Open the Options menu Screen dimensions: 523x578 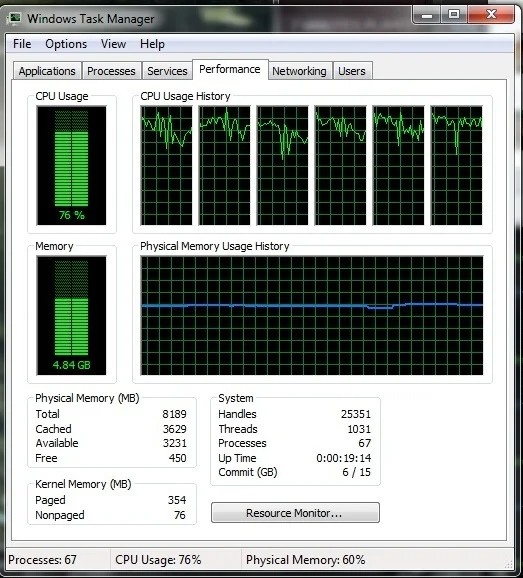click(66, 44)
